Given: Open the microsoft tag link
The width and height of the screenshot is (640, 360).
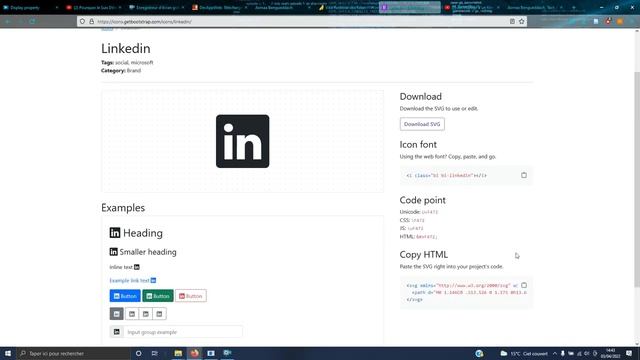Looking at the screenshot, I should [142, 62].
